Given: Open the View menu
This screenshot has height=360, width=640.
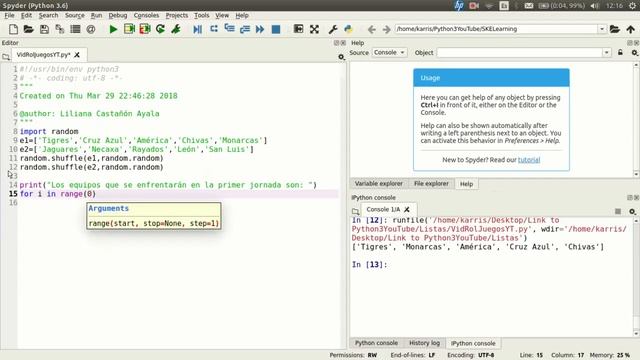Looking at the screenshot, I should tap(222, 15).
